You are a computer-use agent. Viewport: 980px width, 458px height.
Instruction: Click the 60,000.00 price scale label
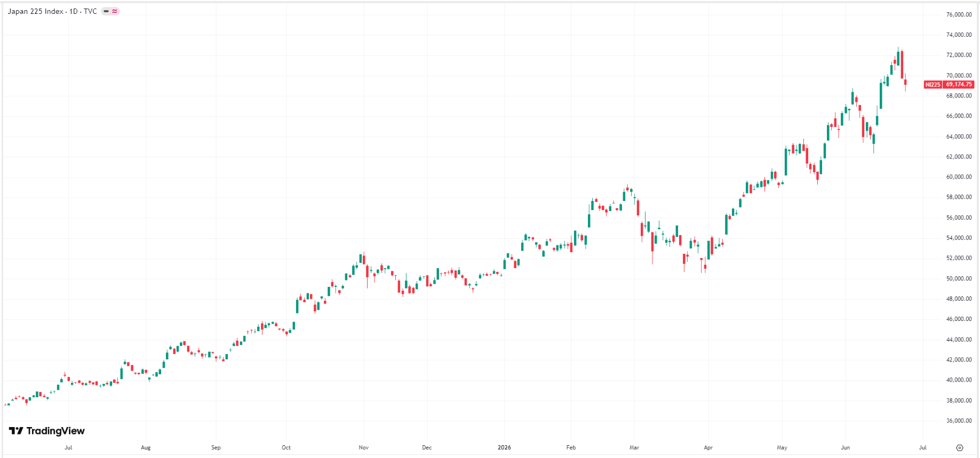[959, 177]
